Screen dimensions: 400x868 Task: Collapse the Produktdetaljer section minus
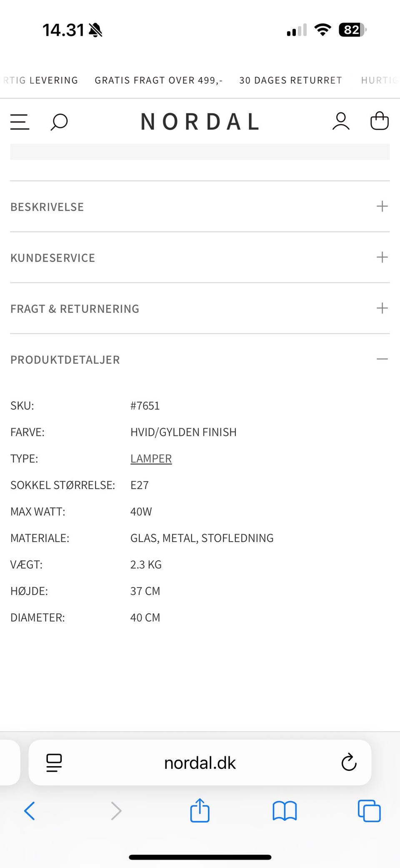(x=382, y=359)
